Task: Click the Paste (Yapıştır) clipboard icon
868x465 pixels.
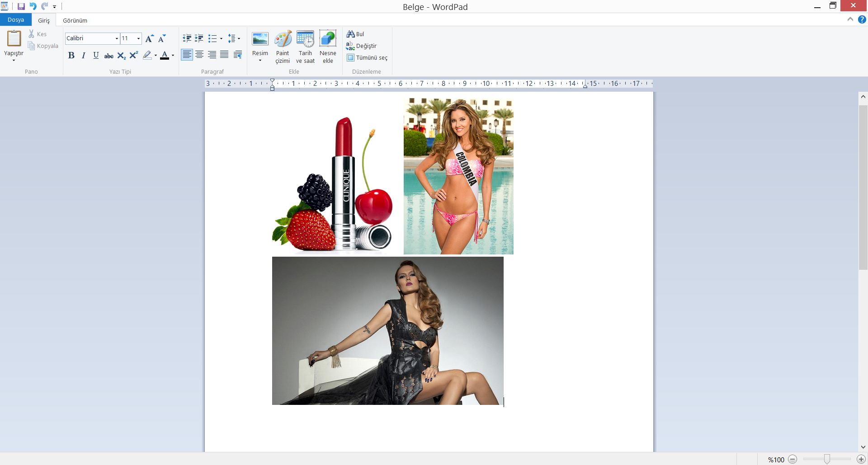Action: click(x=14, y=39)
